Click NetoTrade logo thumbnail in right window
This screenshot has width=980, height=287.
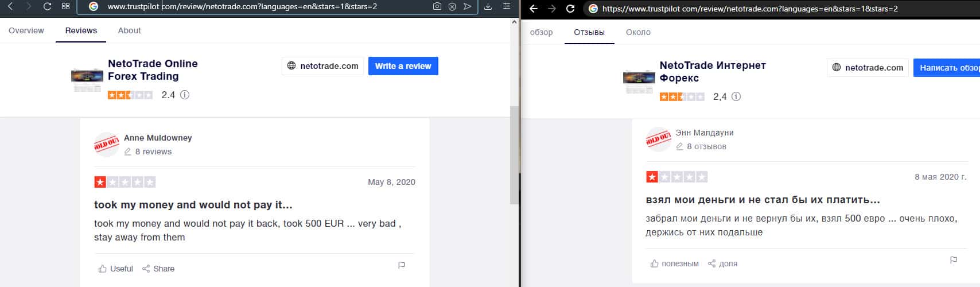coord(639,81)
